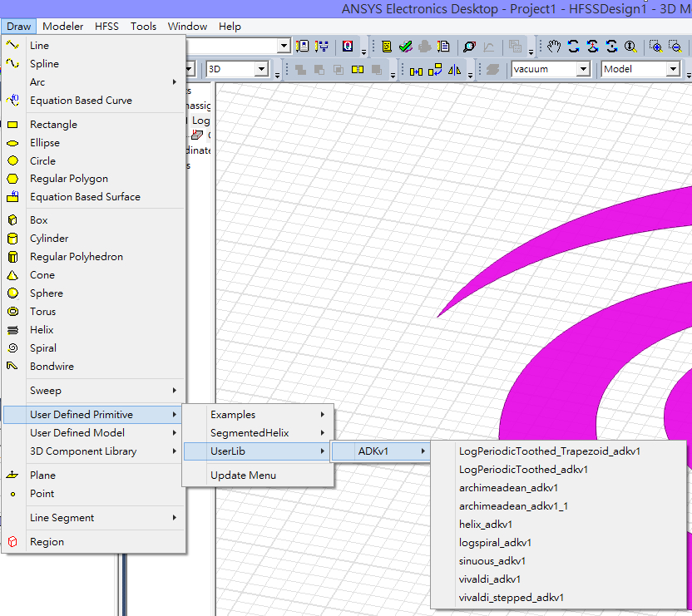The height and width of the screenshot is (616, 692).
Task: Choose Equation Based Surface
Action: [x=93, y=197]
